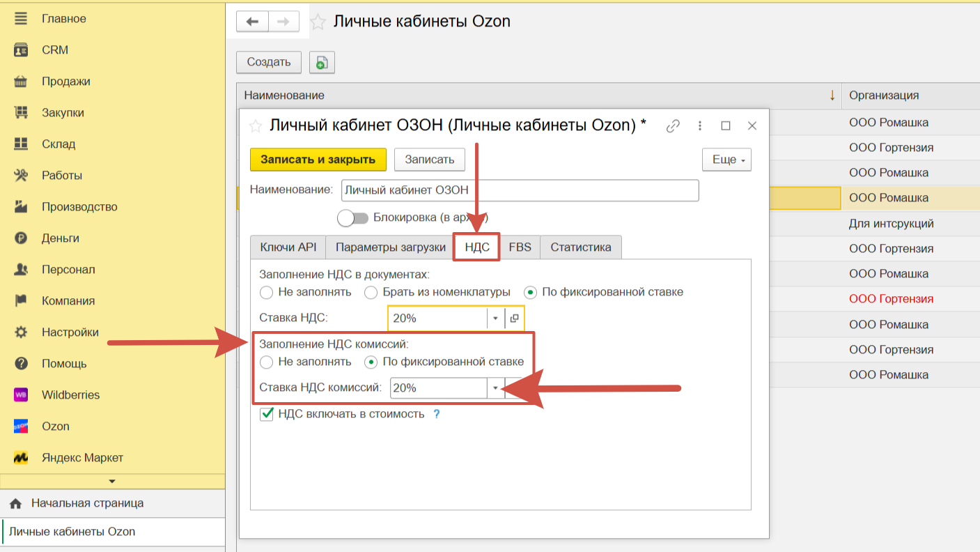Viewport: 980px width, 552px height.
Task: Uncheck НДС включать в стоимость checkbox
Action: [x=267, y=414]
